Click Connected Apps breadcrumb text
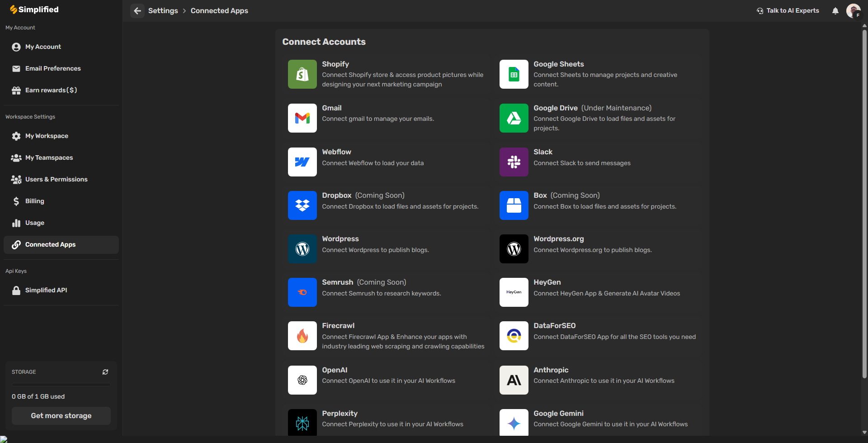The width and height of the screenshot is (868, 443). (219, 11)
